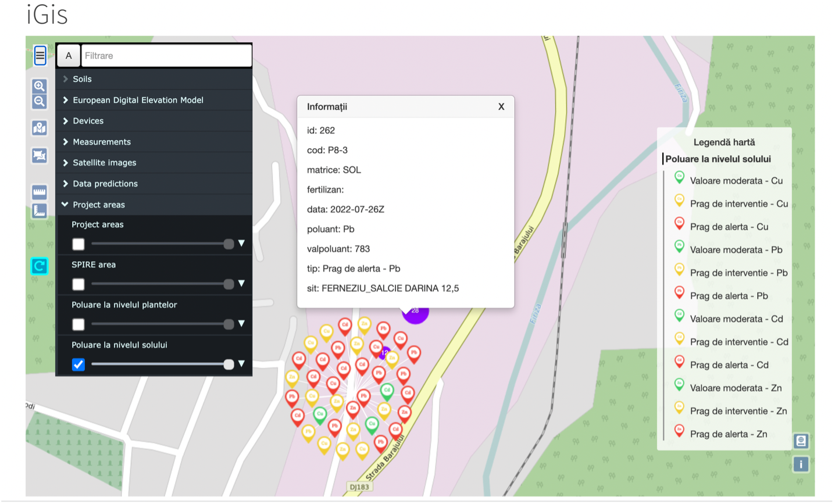
Task: Open dropdown arrow for Poluare la nivelul plantelor
Action: click(x=241, y=323)
